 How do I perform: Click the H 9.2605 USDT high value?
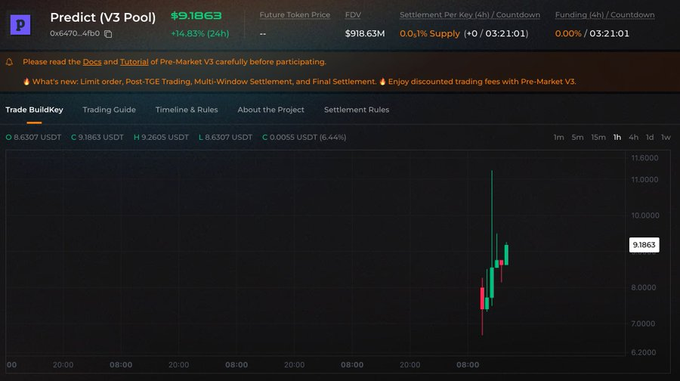[161, 137]
